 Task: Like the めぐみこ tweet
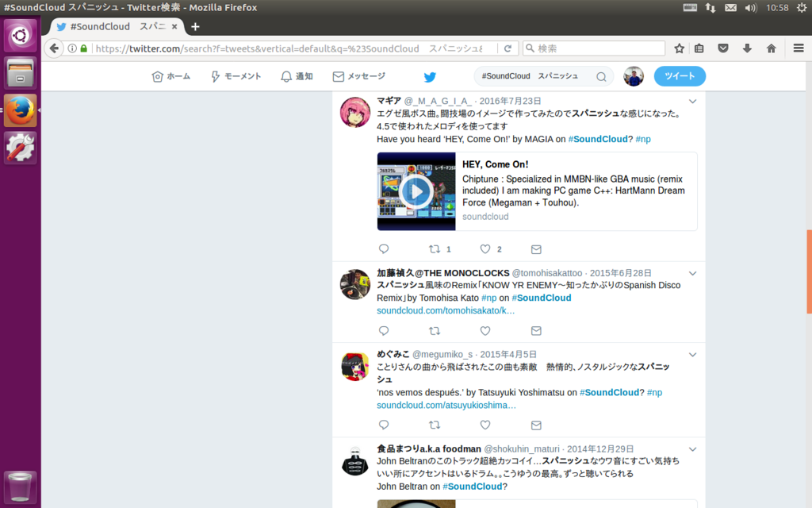(485, 425)
